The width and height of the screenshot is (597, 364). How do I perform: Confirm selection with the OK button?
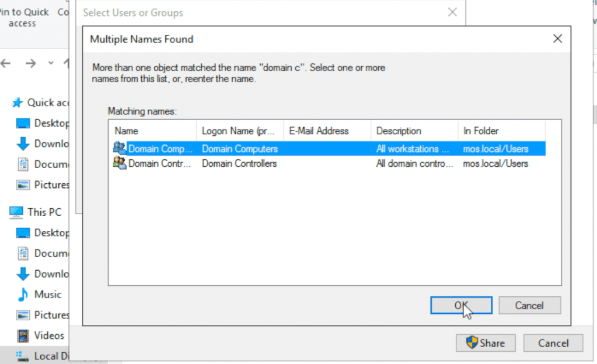(460, 305)
